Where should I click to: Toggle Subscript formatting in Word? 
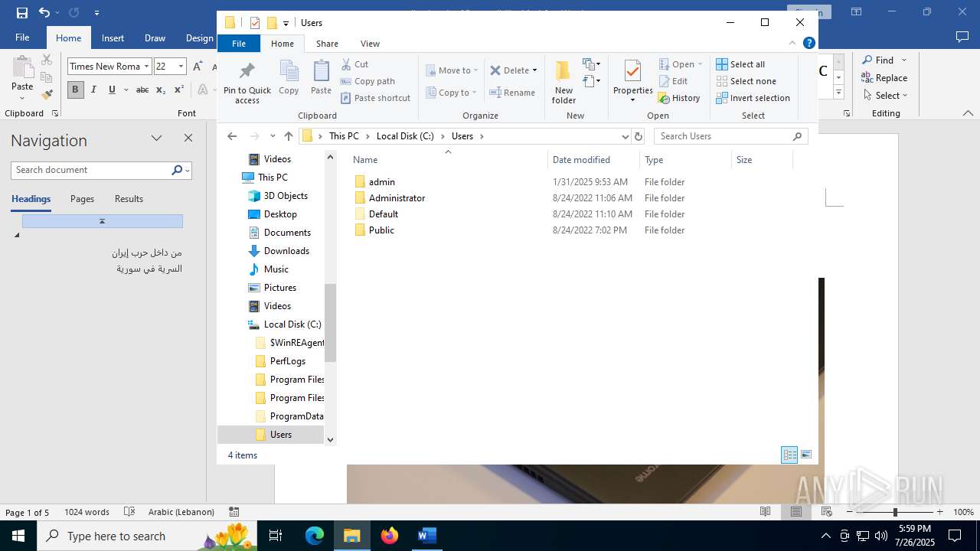point(161,90)
